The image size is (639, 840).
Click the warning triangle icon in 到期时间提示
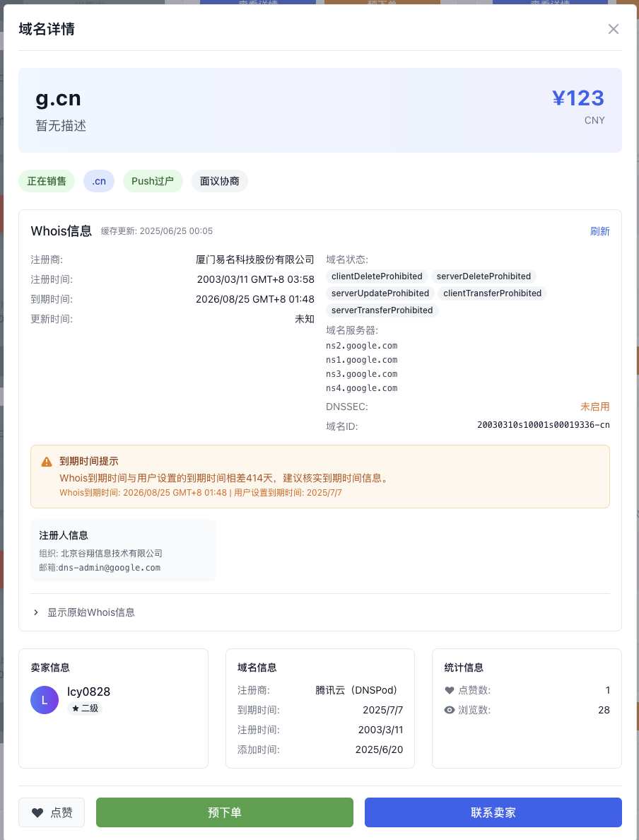pos(47,462)
